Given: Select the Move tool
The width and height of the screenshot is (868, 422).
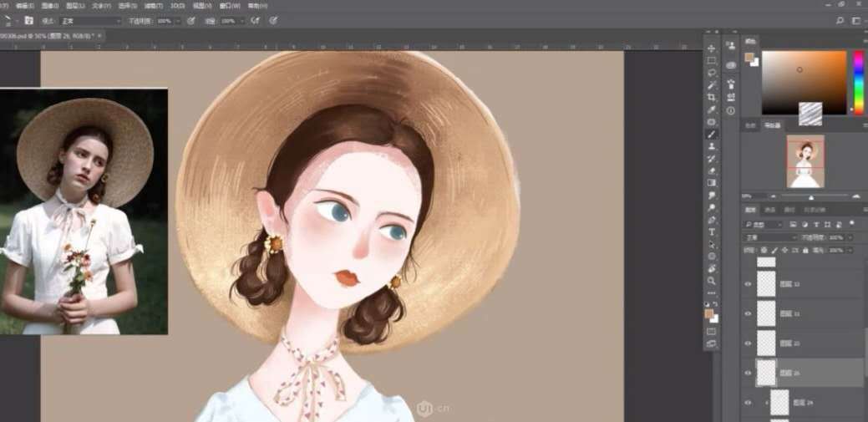Looking at the screenshot, I should click(712, 48).
